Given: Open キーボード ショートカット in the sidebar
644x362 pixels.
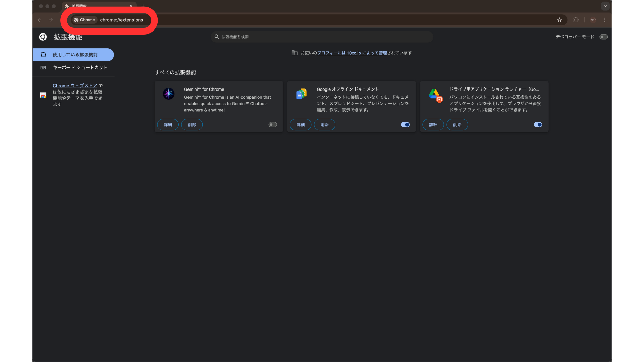Looking at the screenshot, I should click(73, 68).
